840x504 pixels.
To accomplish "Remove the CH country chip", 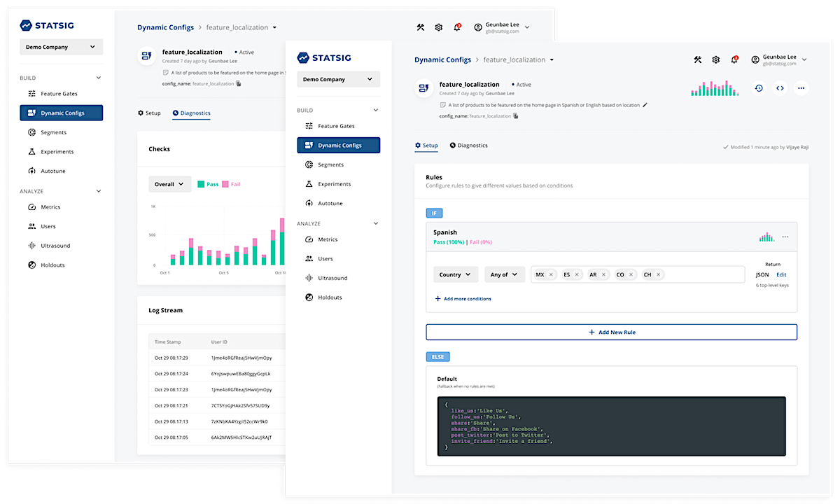I will point(658,275).
